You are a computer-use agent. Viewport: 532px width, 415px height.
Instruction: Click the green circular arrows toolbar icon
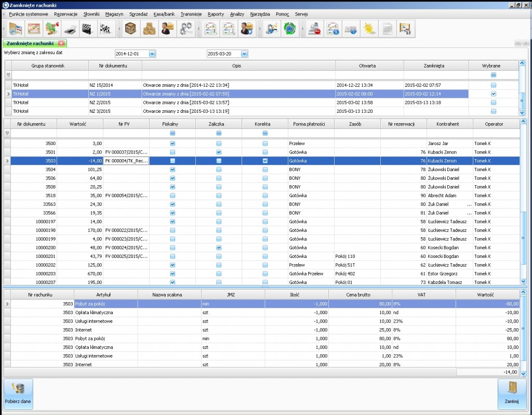point(289,29)
